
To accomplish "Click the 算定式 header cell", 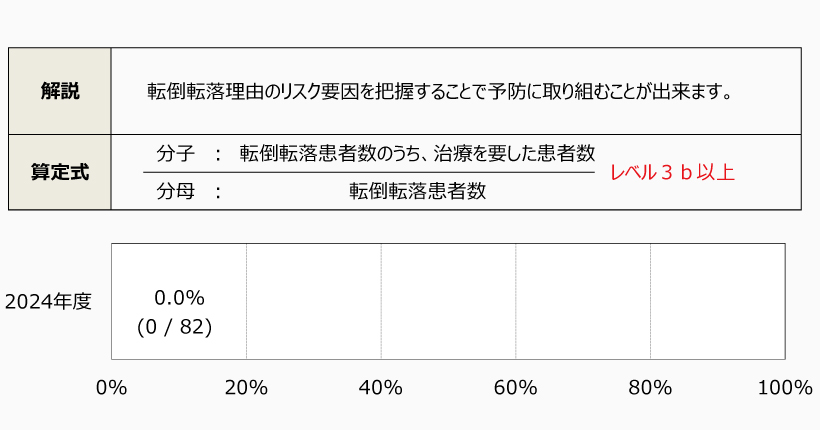I will (60, 172).
